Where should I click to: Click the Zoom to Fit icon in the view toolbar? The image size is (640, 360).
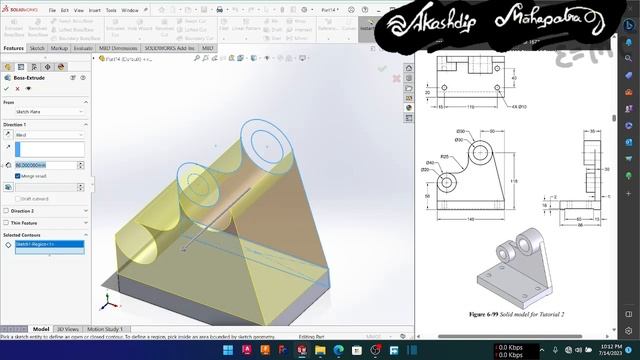pyautogui.click(x=197, y=58)
